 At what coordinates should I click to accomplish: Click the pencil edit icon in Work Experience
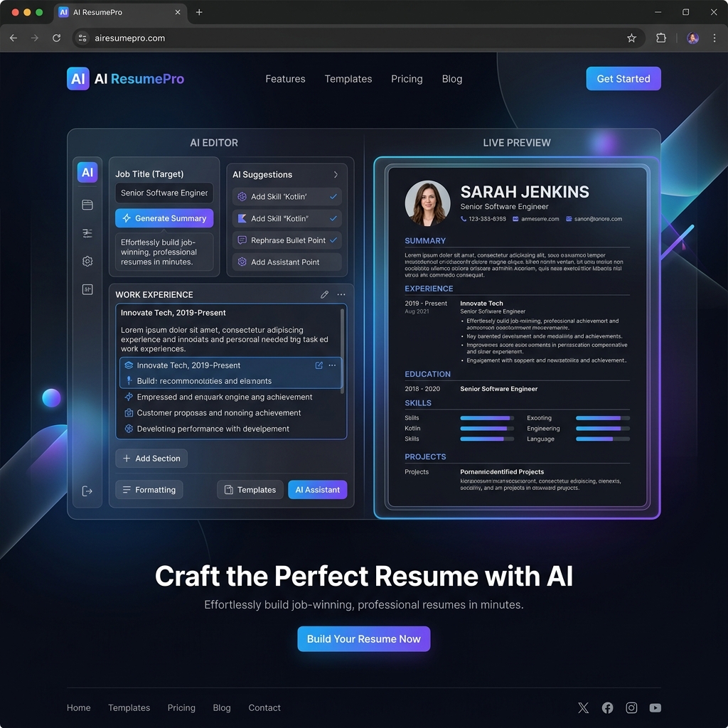[x=324, y=294]
